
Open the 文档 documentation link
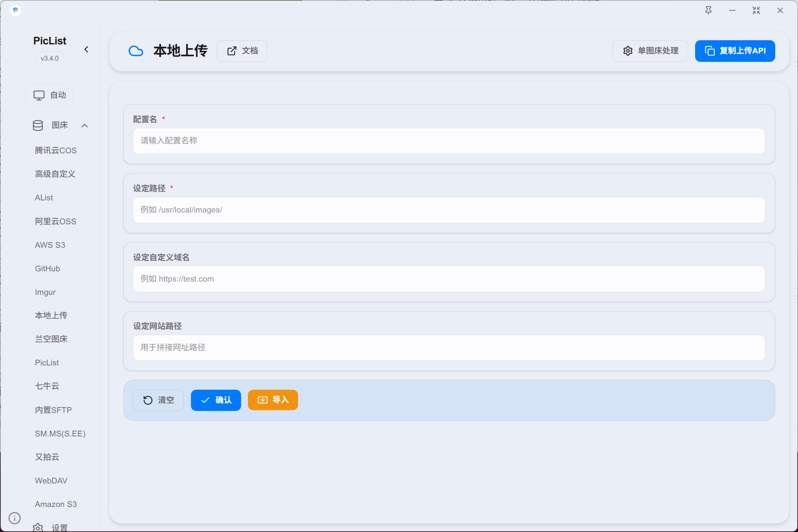coord(242,51)
